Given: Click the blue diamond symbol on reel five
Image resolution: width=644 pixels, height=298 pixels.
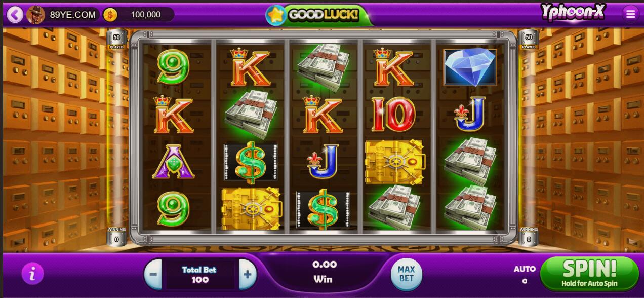Looking at the screenshot, I should 470,67.
